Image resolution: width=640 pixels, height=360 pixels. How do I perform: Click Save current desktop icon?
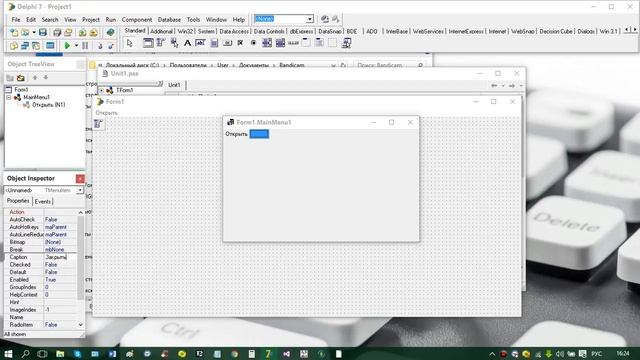[x=325, y=19]
